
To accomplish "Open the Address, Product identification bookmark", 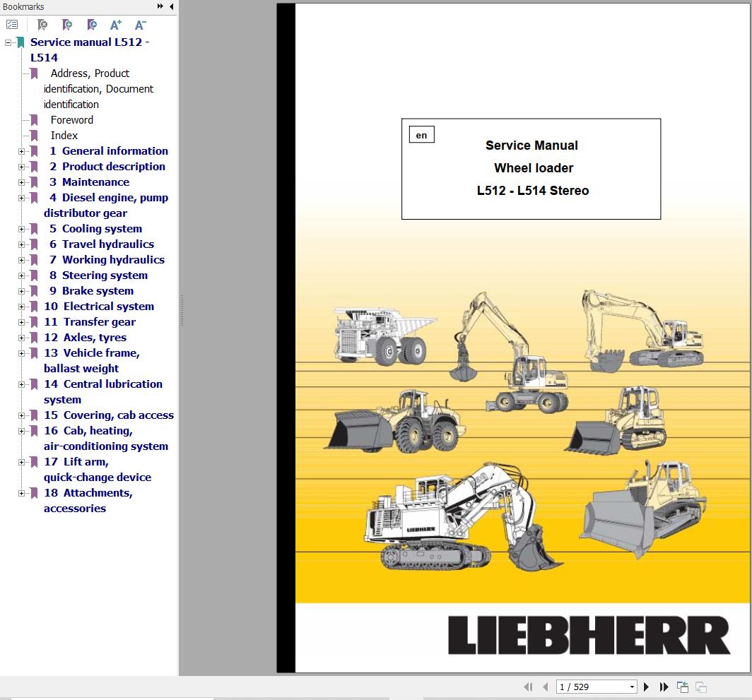I will pos(98,89).
